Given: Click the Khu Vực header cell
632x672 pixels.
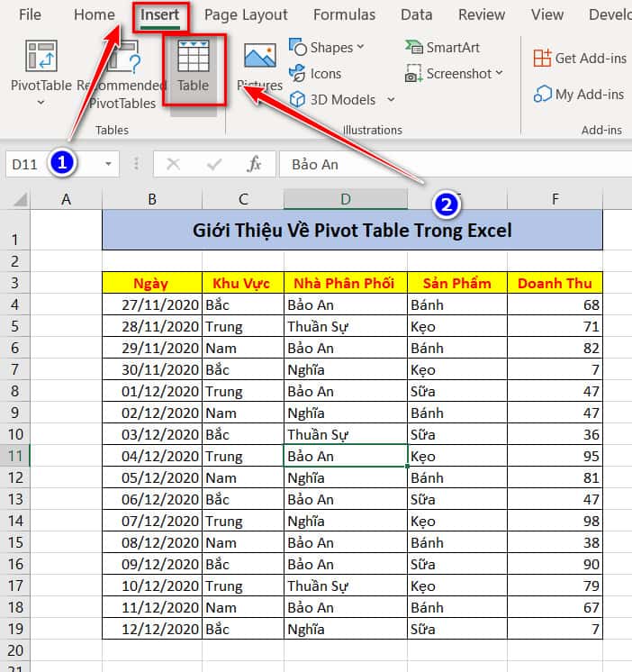Looking at the screenshot, I should point(243,283).
